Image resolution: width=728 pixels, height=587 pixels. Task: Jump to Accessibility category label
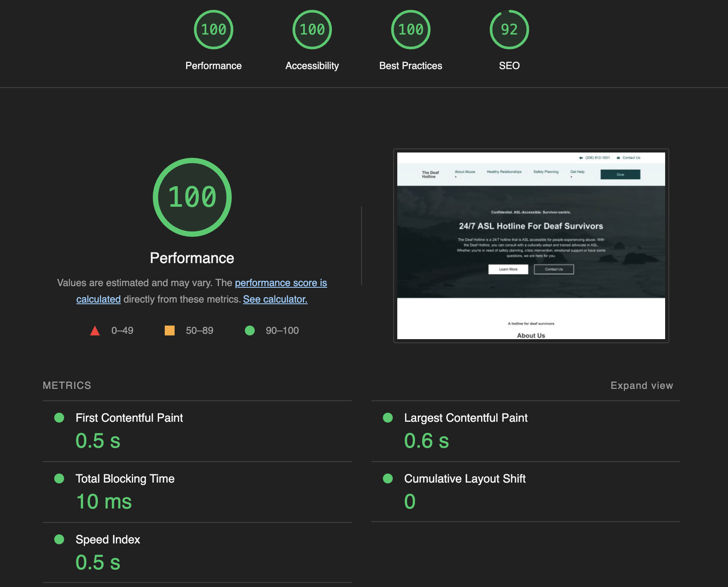(312, 66)
